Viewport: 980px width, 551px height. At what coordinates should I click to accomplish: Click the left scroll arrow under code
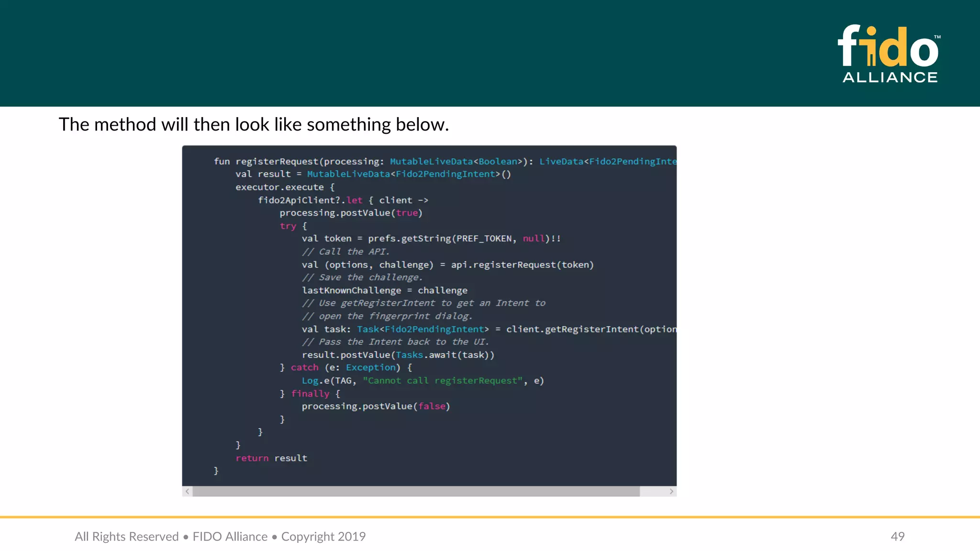tap(188, 491)
